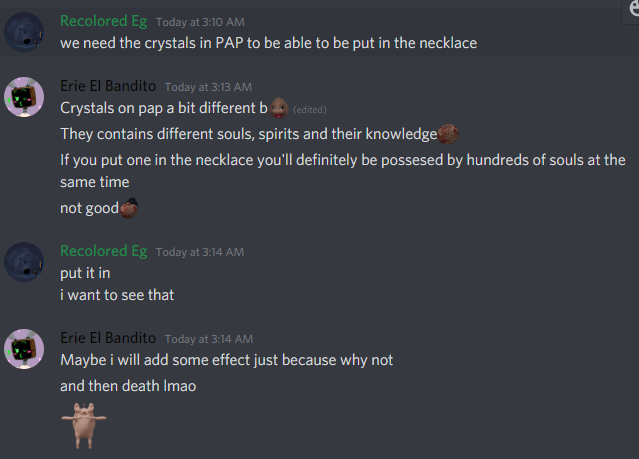The image size is (639, 459).
Task: Click Recolored Eg's avatar on first message
Action: [24, 32]
